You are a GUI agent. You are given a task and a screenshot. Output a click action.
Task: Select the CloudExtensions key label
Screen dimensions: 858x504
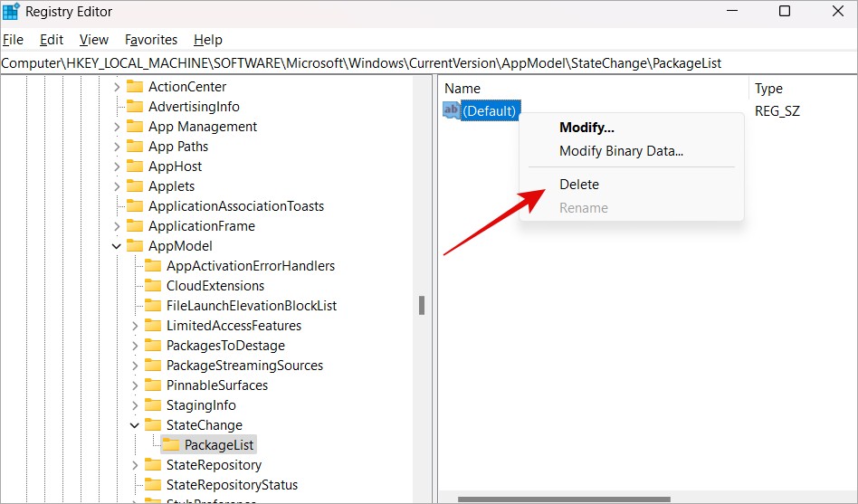[215, 286]
